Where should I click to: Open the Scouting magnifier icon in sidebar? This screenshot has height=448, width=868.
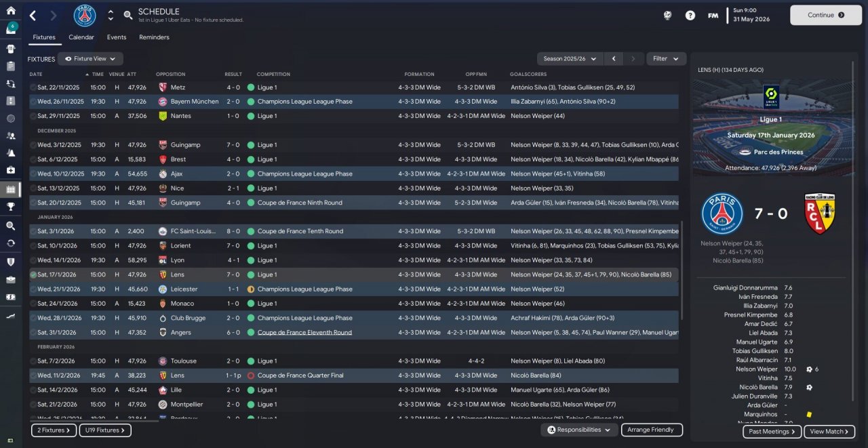[11, 226]
